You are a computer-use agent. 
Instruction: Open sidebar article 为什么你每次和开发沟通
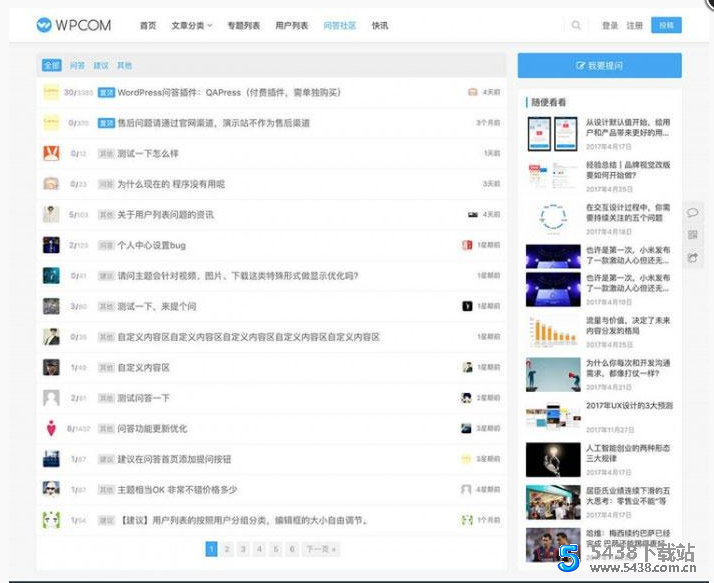click(628, 368)
